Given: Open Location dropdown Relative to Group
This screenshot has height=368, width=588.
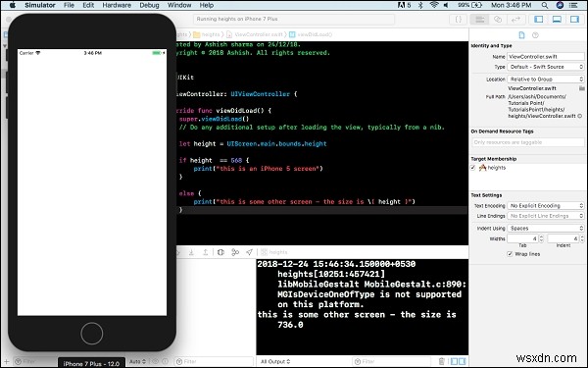Looking at the screenshot, I should pyautogui.click(x=545, y=79).
